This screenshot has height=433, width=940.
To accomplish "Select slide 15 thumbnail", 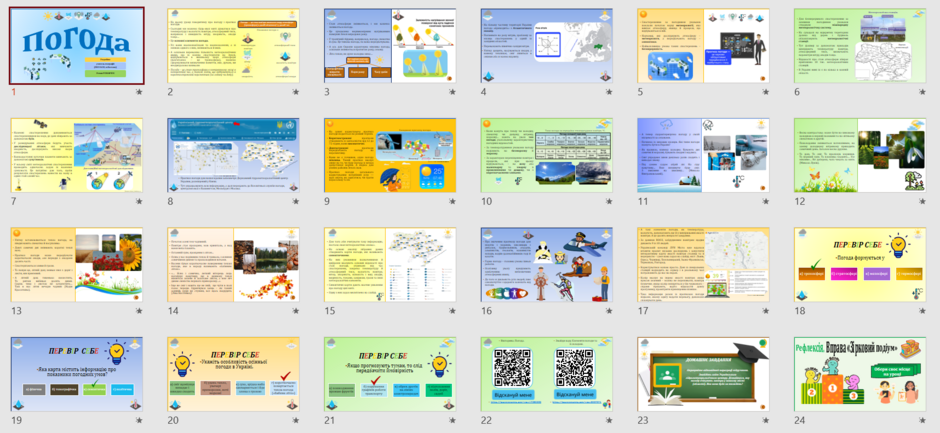I will (x=390, y=264).
